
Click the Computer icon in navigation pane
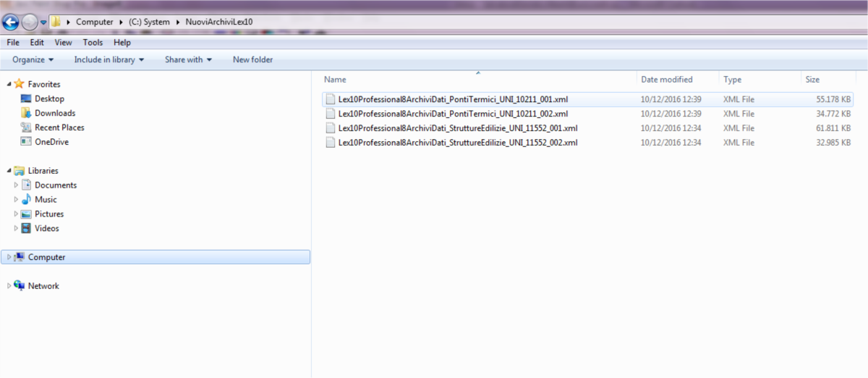pyautogui.click(x=20, y=257)
